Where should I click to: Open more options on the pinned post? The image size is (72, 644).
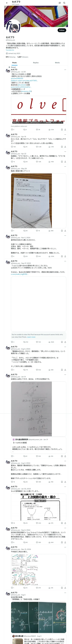pos(65,70)
